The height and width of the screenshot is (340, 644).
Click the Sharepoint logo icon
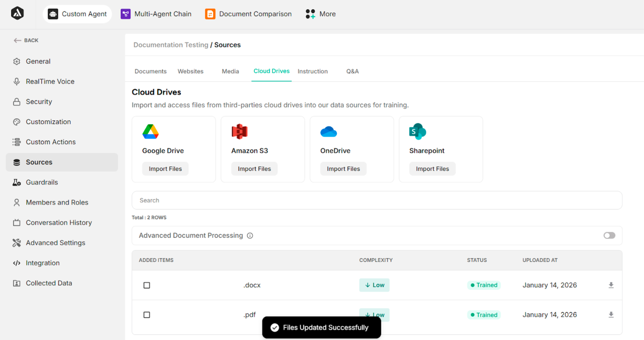417,131
